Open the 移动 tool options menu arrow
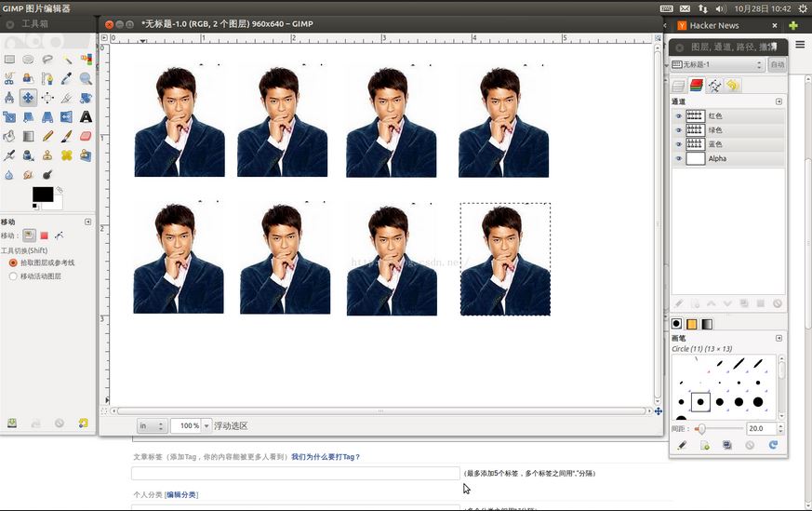Screen dimensions: 812x511 pos(87,222)
